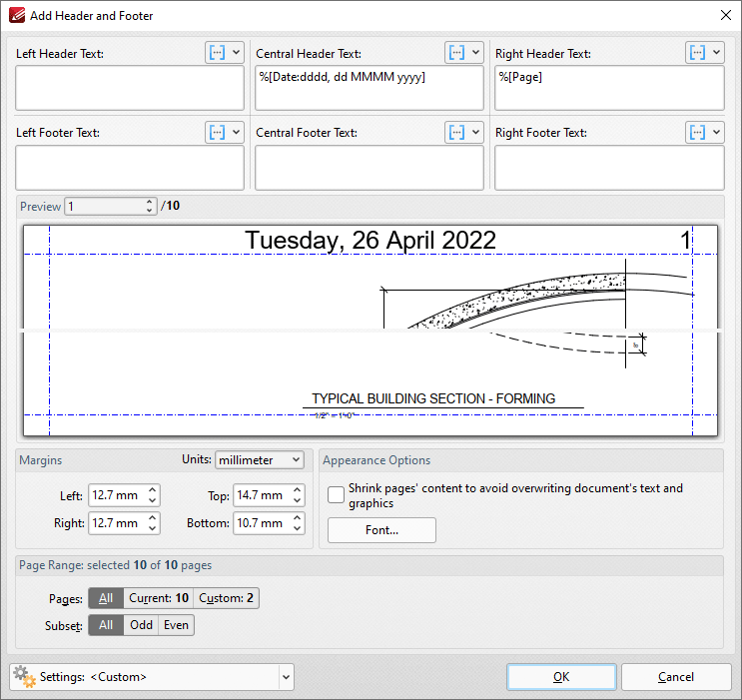Select the Odd pages subset option

click(142, 625)
